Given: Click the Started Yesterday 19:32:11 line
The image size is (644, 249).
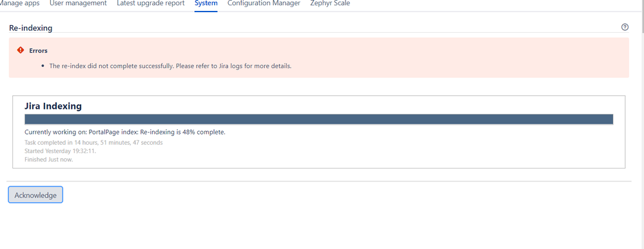Looking at the screenshot, I should pyautogui.click(x=61, y=151).
